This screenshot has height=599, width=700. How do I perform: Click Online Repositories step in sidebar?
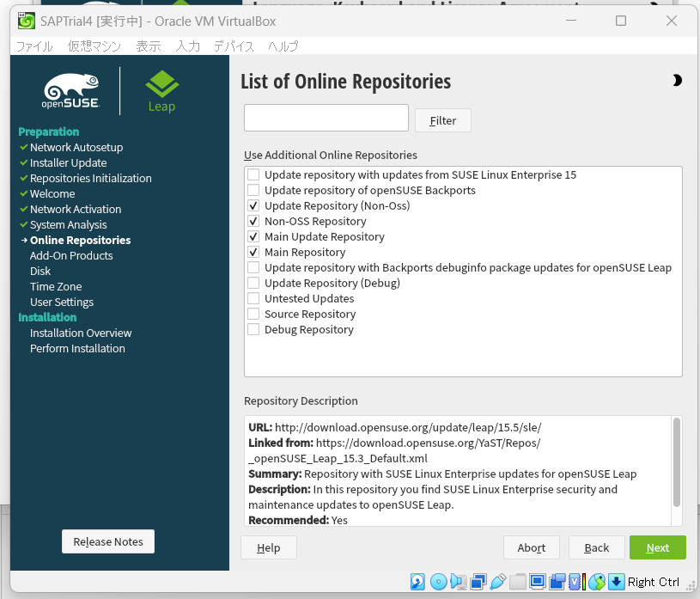(81, 241)
